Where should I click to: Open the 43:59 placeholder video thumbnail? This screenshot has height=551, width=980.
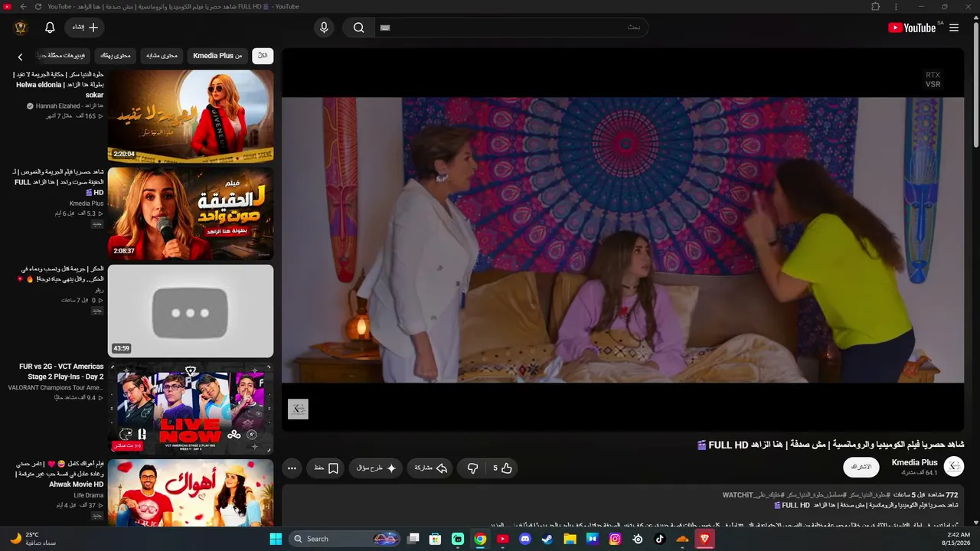point(191,311)
